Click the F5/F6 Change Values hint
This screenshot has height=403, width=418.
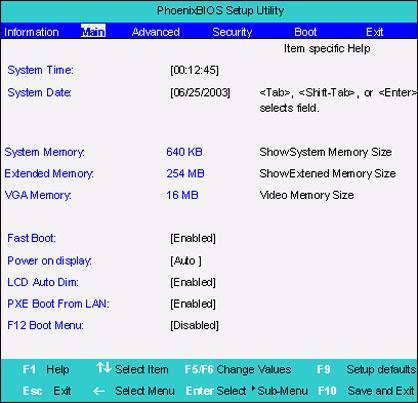pos(238,369)
